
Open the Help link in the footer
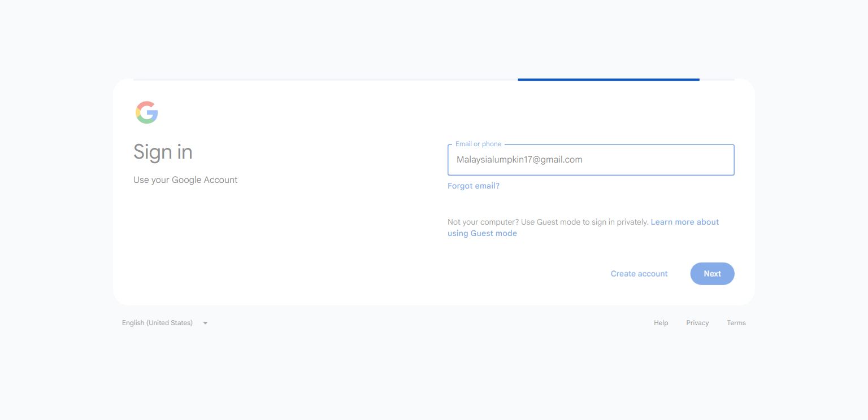(661, 323)
